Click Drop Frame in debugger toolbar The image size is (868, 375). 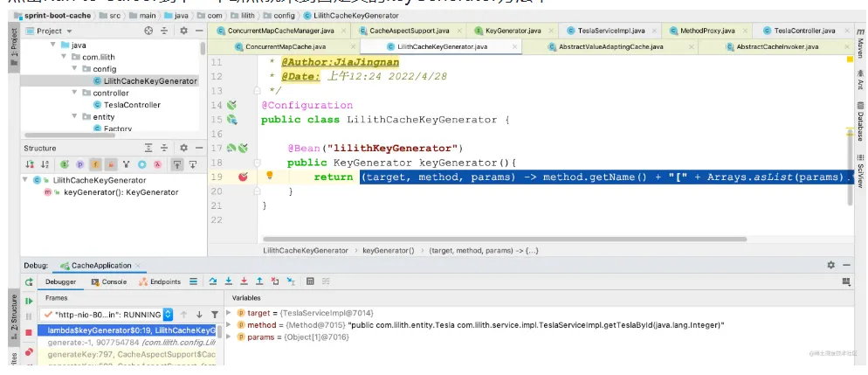point(275,281)
